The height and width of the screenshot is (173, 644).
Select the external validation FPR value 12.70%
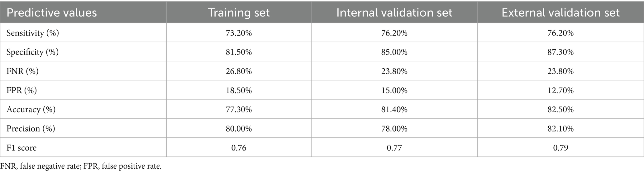[561, 90]
